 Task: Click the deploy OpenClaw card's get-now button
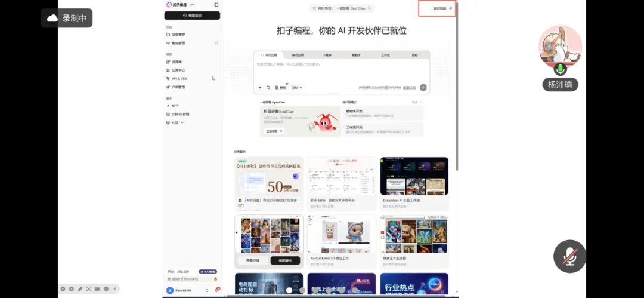[x=275, y=131]
